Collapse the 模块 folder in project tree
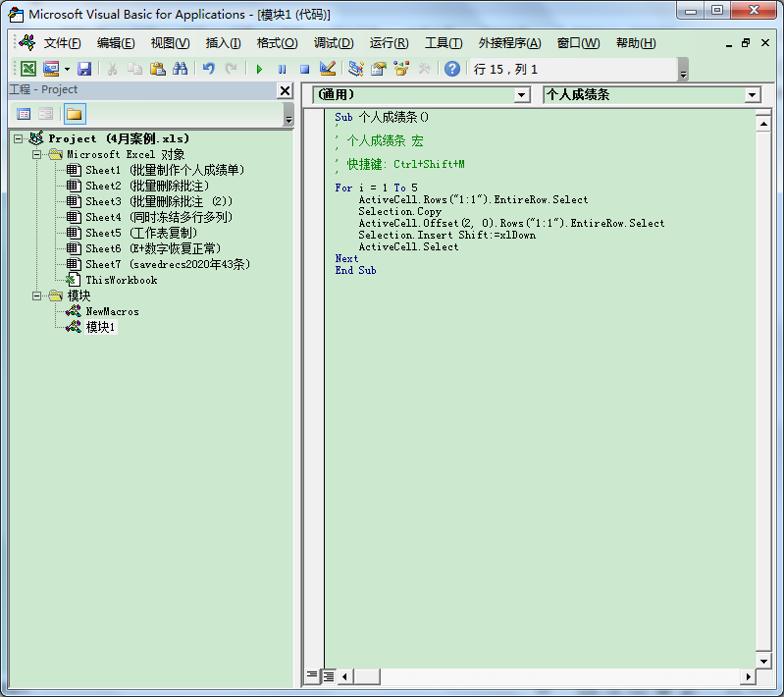This screenshot has height=697, width=784. pyautogui.click(x=36, y=295)
